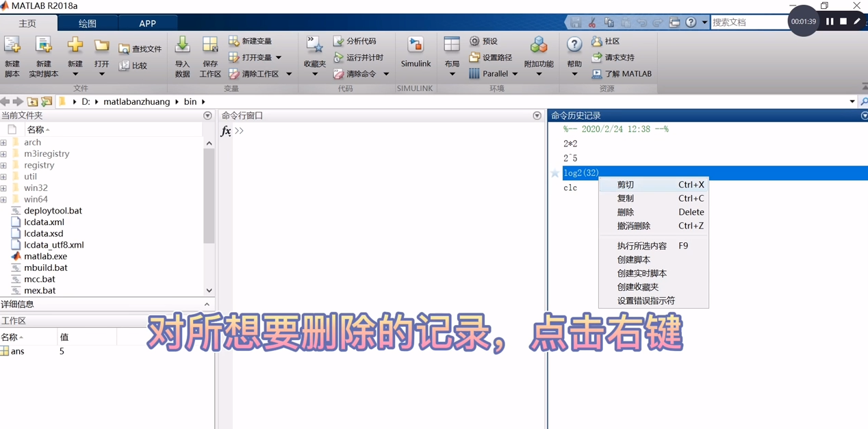Click 保存工作区 (Save Workspace) icon
The height and width of the screenshot is (429, 868).
coord(210,46)
